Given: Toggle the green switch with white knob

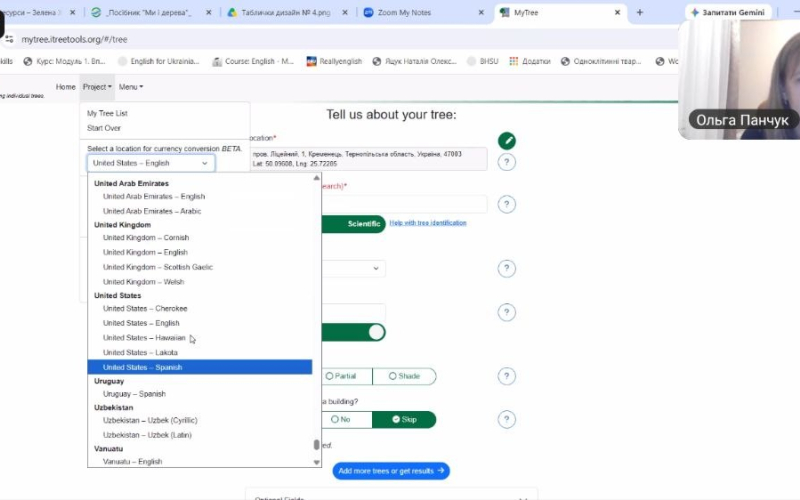Looking at the screenshot, I should [354, 333].
